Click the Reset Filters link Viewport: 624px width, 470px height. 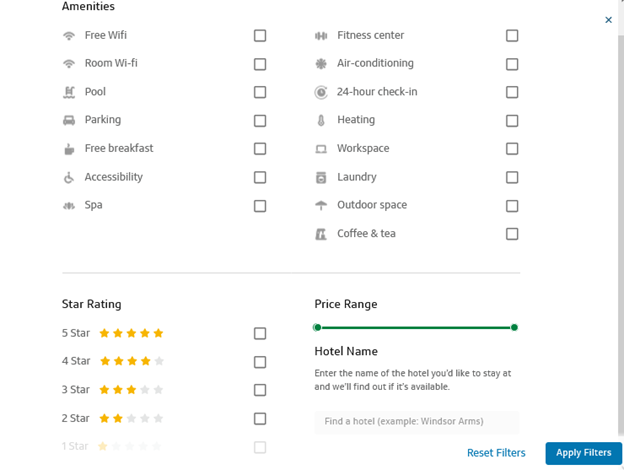496,453
